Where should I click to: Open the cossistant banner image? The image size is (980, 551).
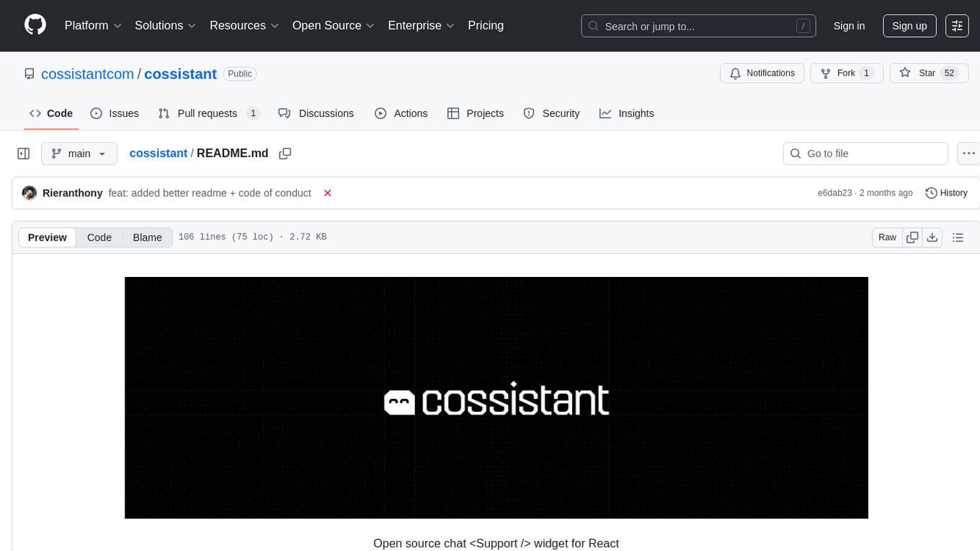[496, 397]
